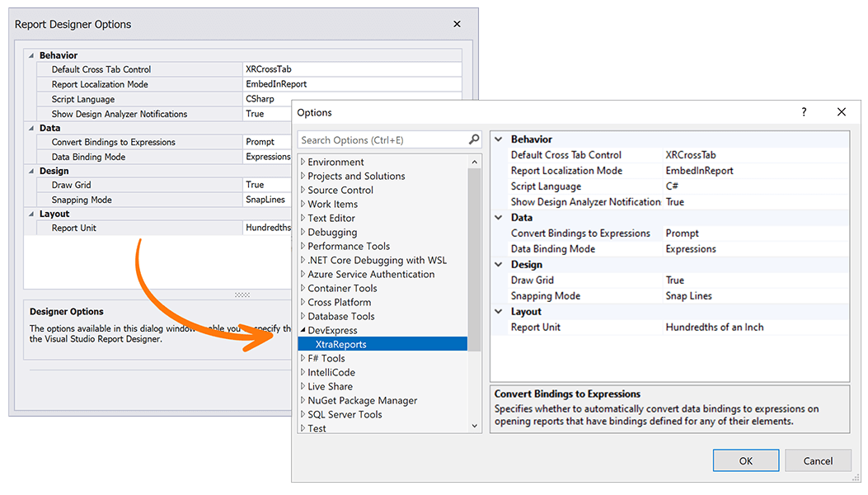Image resolution: width=868 pixels, height=495 pixels.
Task: Confirm changes with the OK button
Action: coord(745,460)
